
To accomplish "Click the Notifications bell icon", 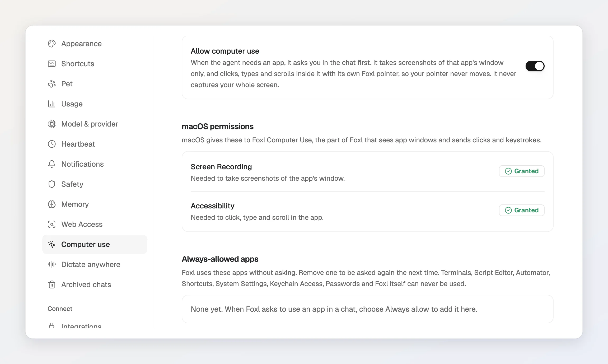I will (x=52, y=164).
